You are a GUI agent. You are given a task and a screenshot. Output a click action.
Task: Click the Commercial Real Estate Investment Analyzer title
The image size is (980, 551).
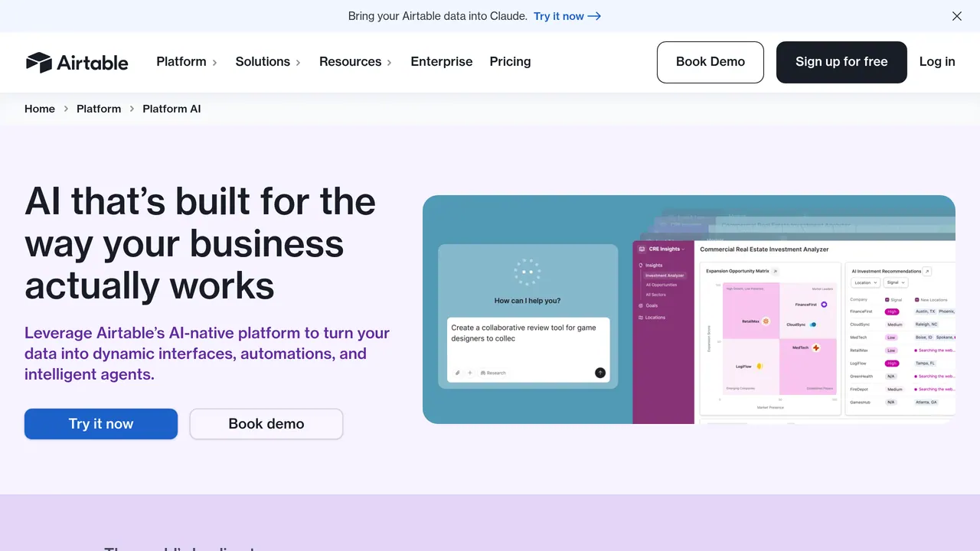click(x=764, y=249)
